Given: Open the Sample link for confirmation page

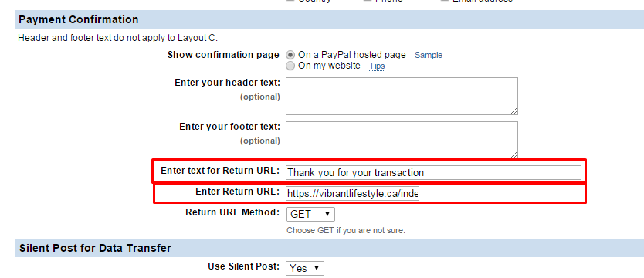Looking at the screenshot, I should pyautogui.click(x=429, y=55).
